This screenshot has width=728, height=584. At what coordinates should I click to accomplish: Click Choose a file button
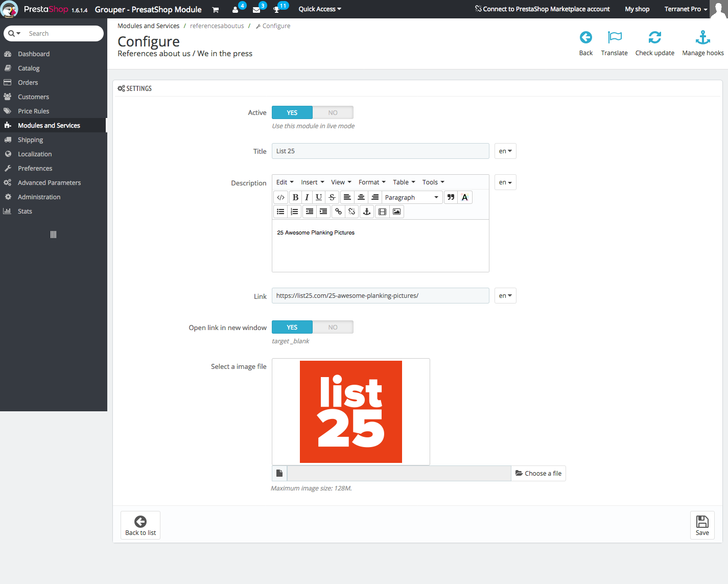click(538, 473)
